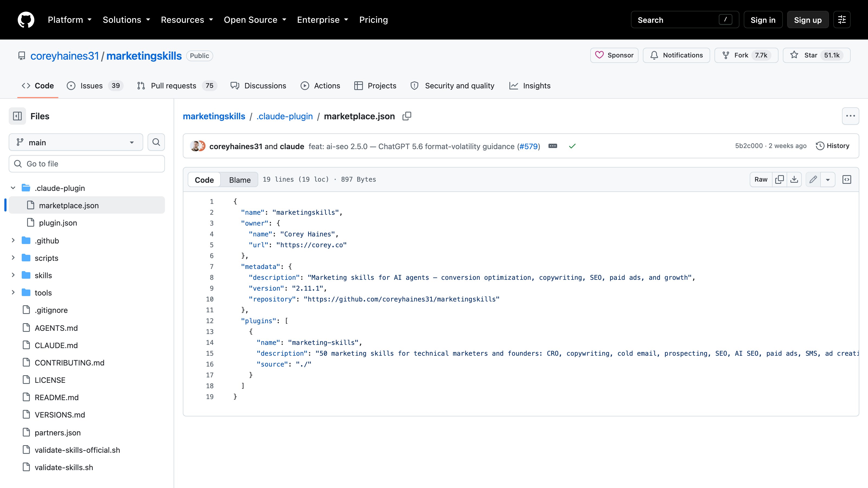Open the Issues tab
This screenshot has width=868, height=488.
pos(95,86)
